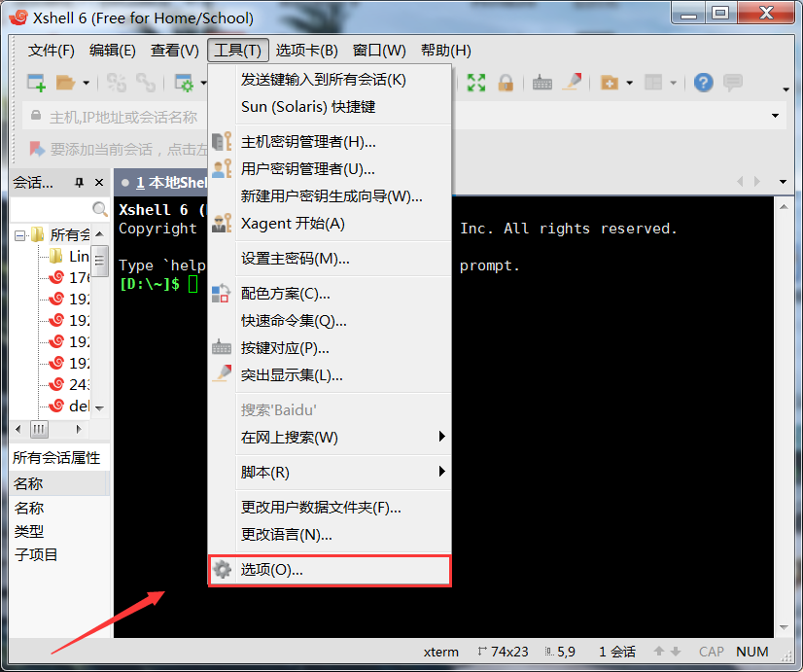Open 配色方案(C)
Image resolution: width=803 pixels, height=672 pixels.
[x=330, y=294]
